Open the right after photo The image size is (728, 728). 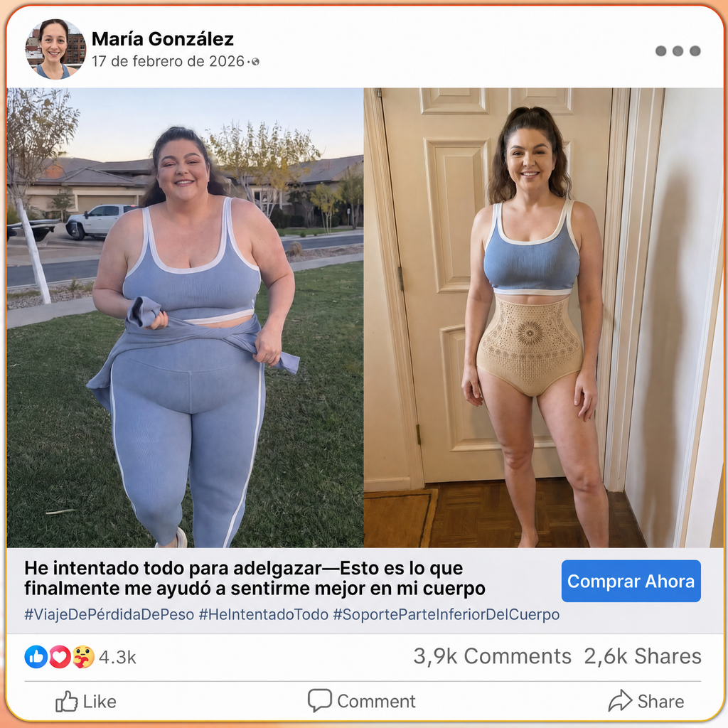[x=543, y=318]
